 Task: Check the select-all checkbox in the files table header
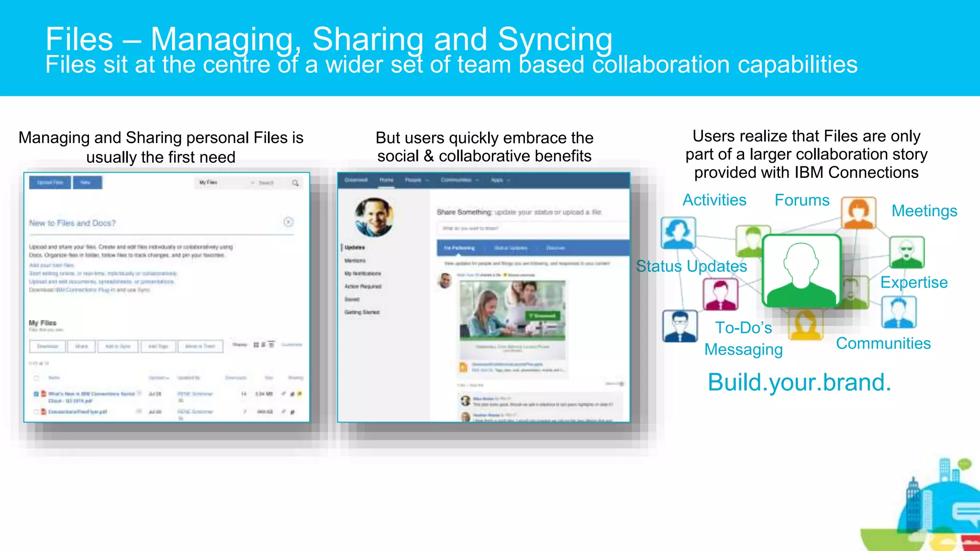(x=36, y=378)
